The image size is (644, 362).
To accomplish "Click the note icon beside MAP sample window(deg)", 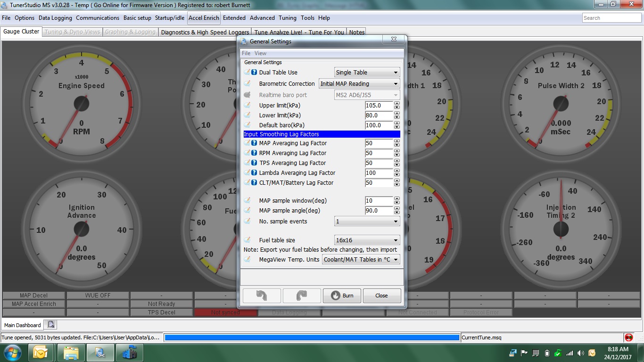I will pos(247,200).
